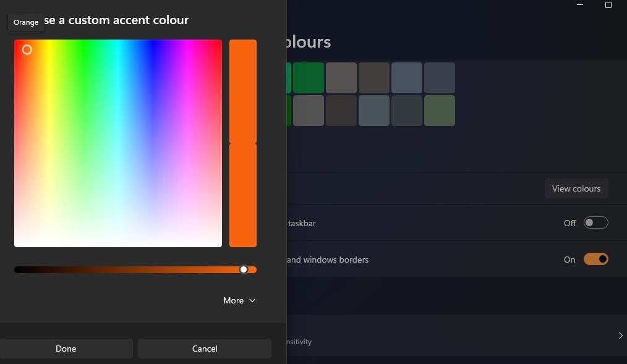Image resolution: width=627 pixels, height=364 pixels.
Task: Select sage green swatch in bottom row
Action: (440, 110)
